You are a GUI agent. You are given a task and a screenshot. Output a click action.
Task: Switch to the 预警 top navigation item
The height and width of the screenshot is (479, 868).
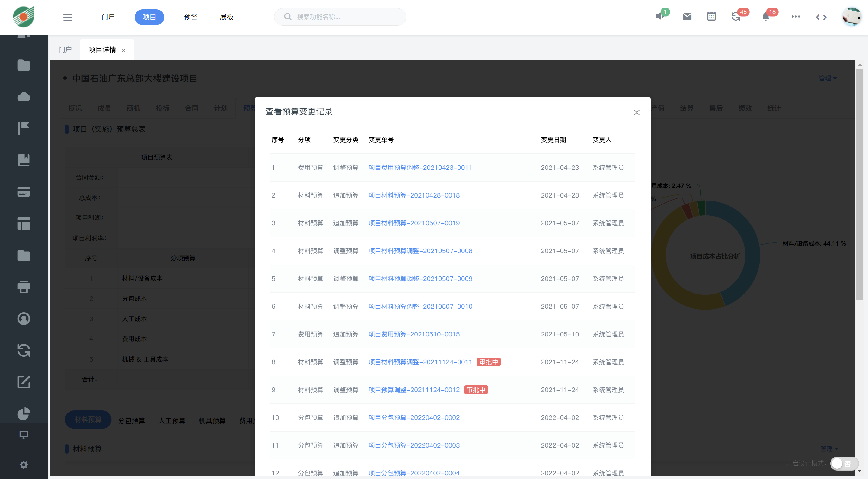pos(190,17)
